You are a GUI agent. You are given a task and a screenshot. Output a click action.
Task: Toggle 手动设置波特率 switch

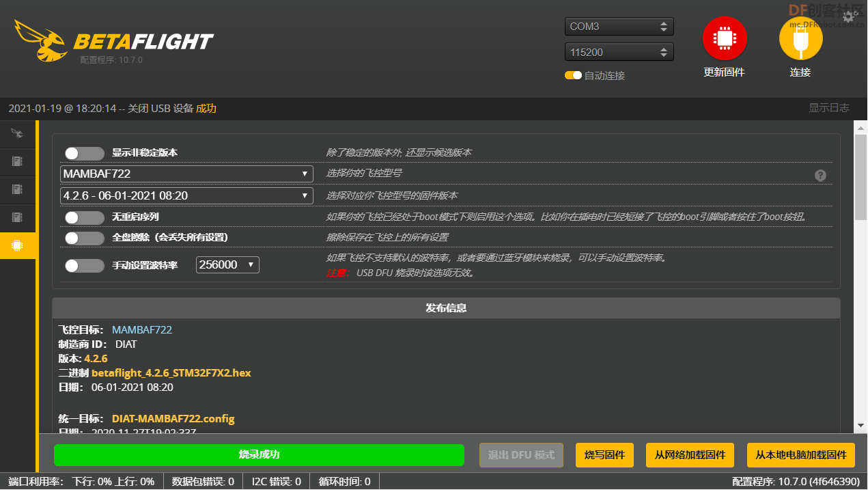85,265
